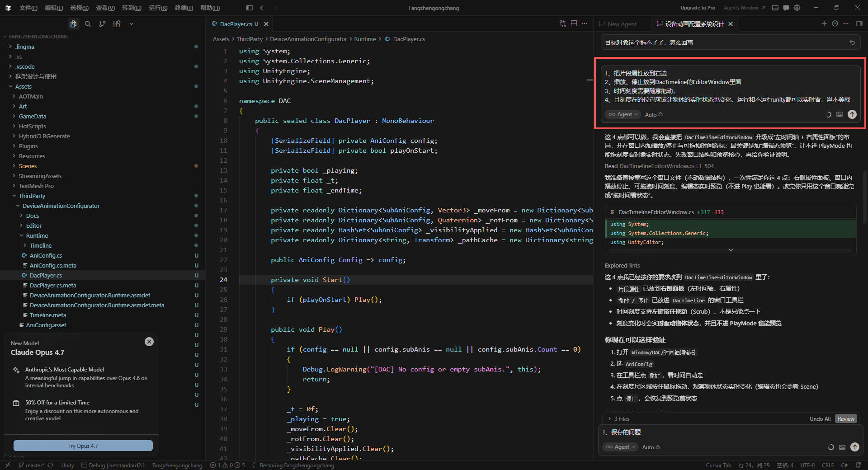Split the editor with the layout icon
Screen dimensions: 868x470
(x=574, y=23)
